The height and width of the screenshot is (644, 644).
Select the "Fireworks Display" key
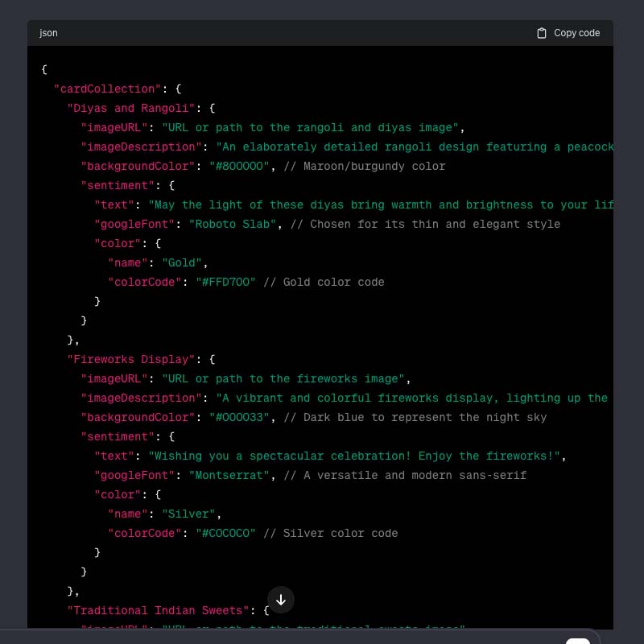tap(130, 359)
